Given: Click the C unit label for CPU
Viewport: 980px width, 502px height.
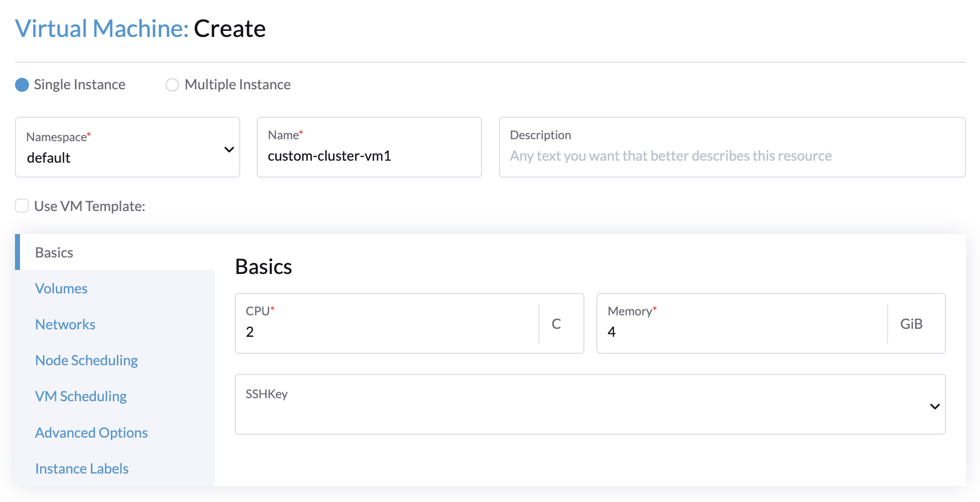Looking at the screenshot, I should tap(556, 324).
